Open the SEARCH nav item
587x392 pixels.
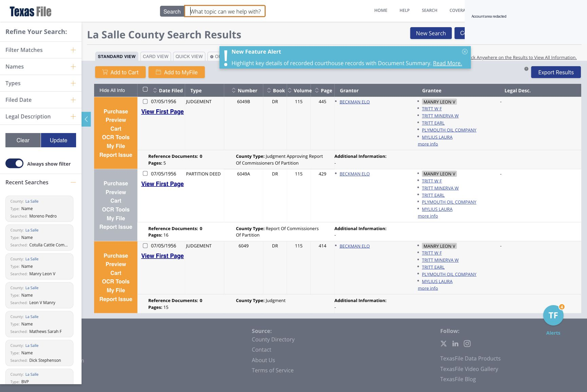click(x=429, y=11)
